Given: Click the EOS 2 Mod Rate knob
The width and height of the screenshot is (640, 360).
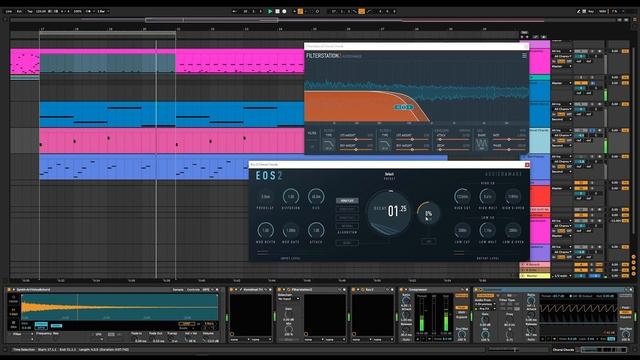Looking at the screenshot, I should [291, 230].
